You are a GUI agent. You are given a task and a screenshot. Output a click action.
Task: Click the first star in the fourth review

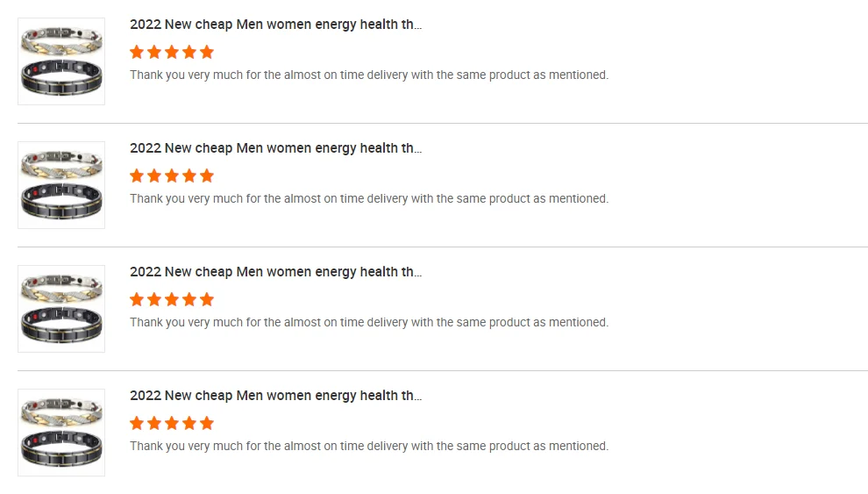(137, 423)
